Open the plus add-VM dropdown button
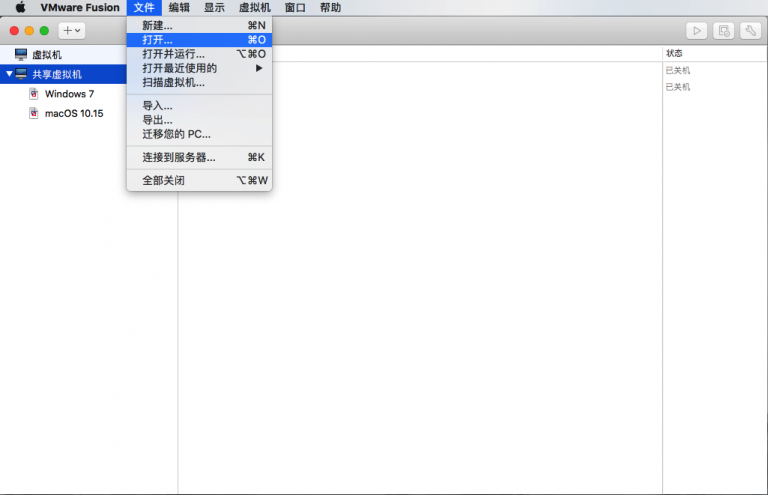Viewport: 768px width, 495px height. 72,30
